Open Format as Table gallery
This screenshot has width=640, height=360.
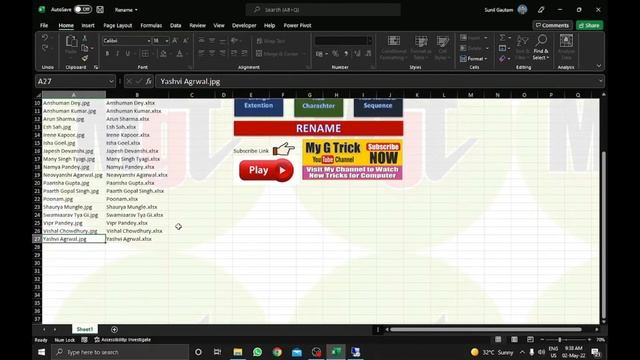[421, 47]
